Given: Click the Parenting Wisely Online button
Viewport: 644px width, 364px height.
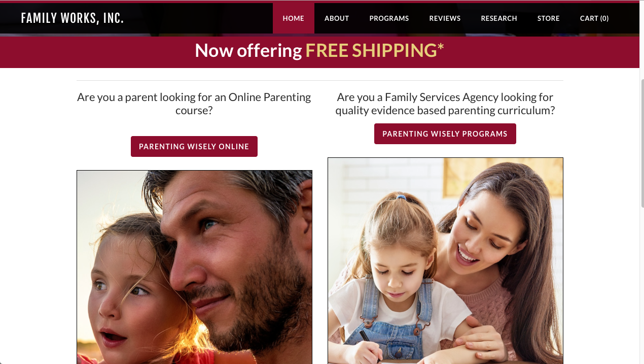Looking at the screenshot, I should click(x=194, y=146).
